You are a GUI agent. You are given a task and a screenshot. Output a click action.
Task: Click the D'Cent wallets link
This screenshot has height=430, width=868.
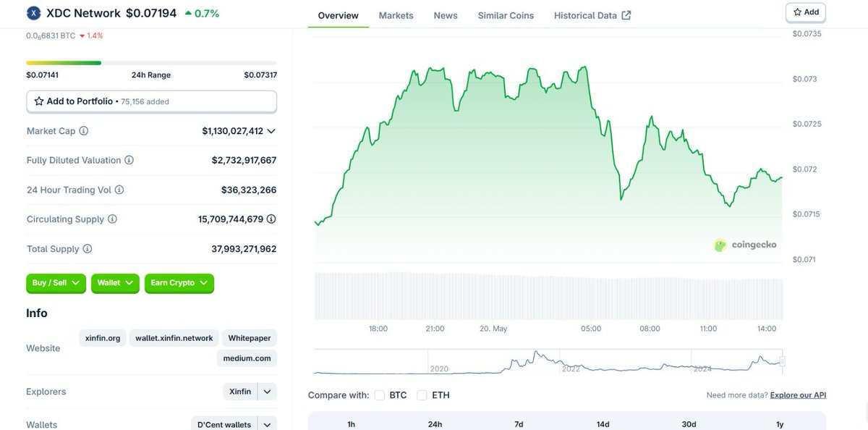[224, 424]
